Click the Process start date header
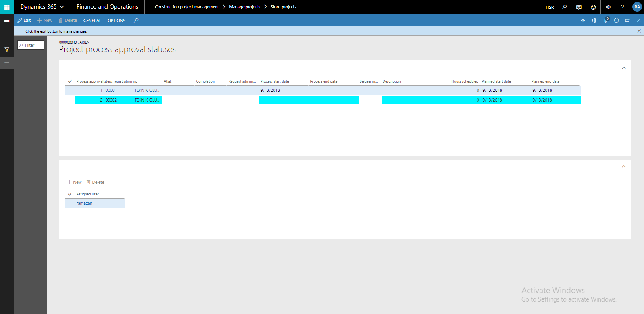 point(275,81)
